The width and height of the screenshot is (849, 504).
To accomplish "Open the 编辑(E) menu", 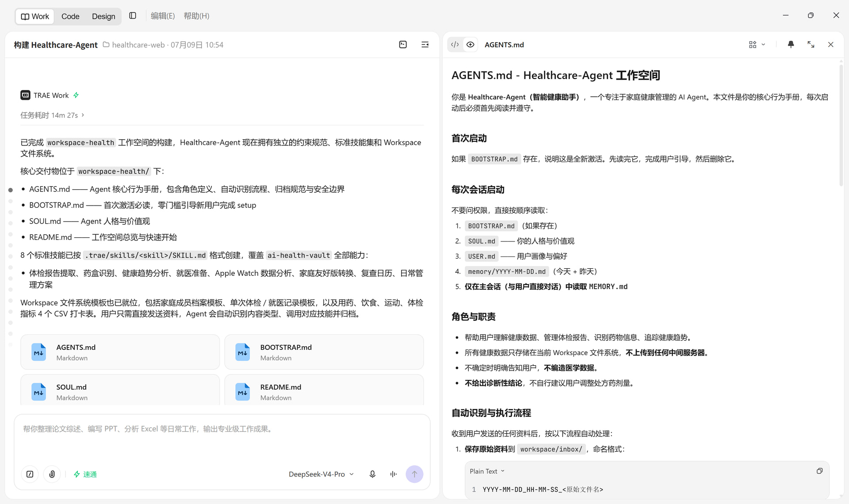I will click(163, 16).
